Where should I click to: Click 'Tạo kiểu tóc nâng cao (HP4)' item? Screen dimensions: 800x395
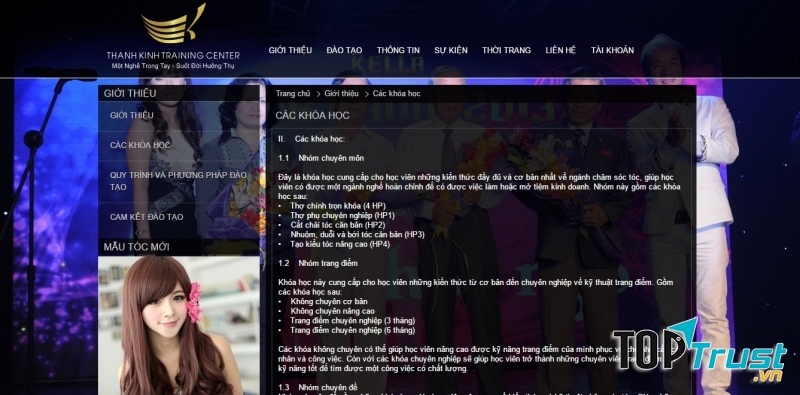pyautogui.click(x=340, y=244)
